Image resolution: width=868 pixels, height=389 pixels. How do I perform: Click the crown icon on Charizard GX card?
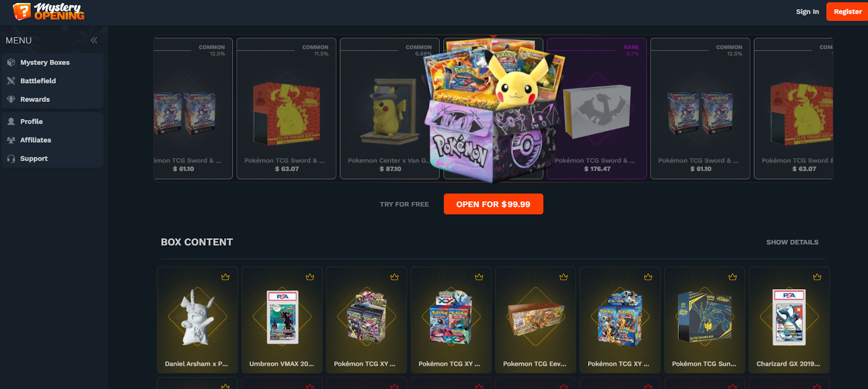(817, 277)
